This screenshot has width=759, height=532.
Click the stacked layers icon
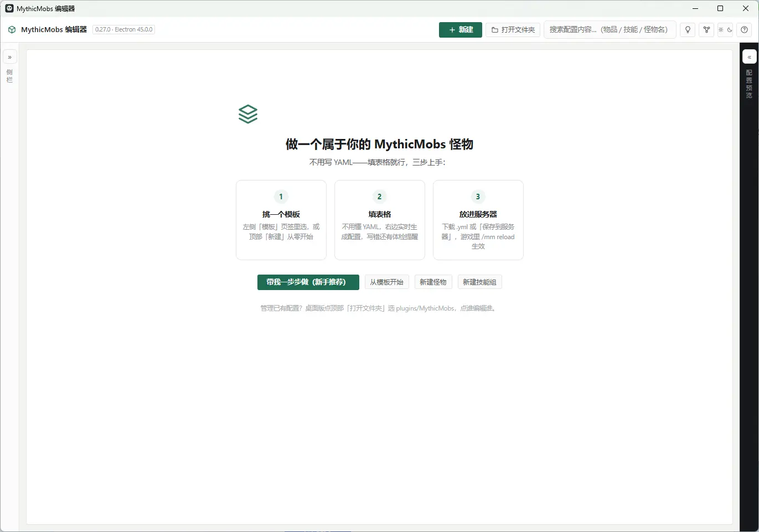248,114
